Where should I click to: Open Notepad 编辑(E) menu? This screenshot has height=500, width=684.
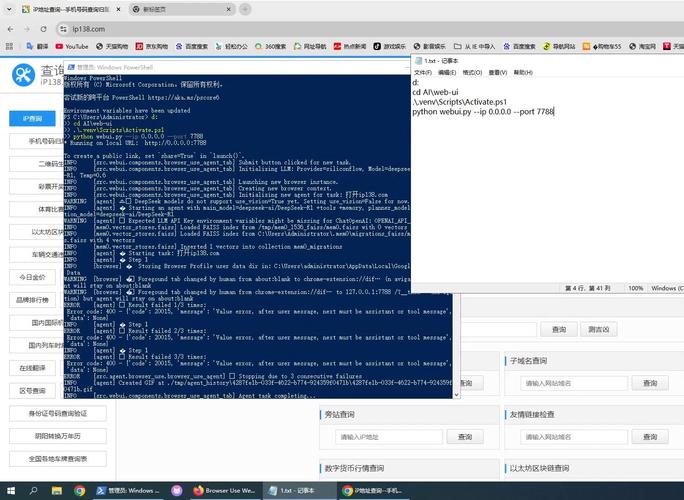click(x=447, y=72)
